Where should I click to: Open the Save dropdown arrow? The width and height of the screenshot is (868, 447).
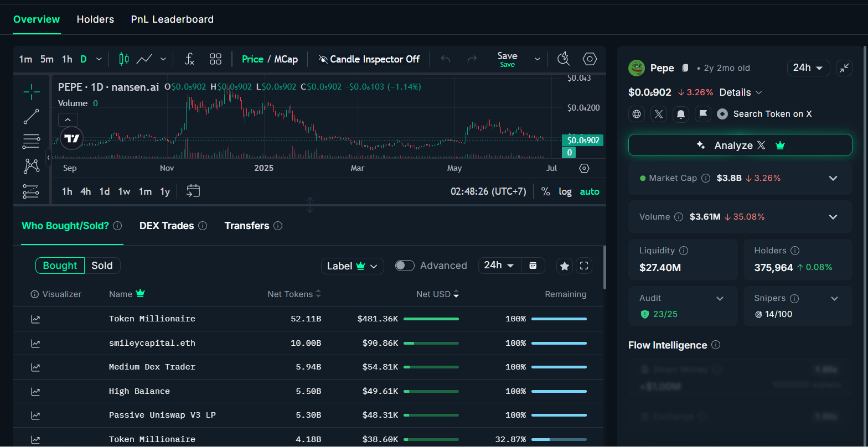point(537,59)
